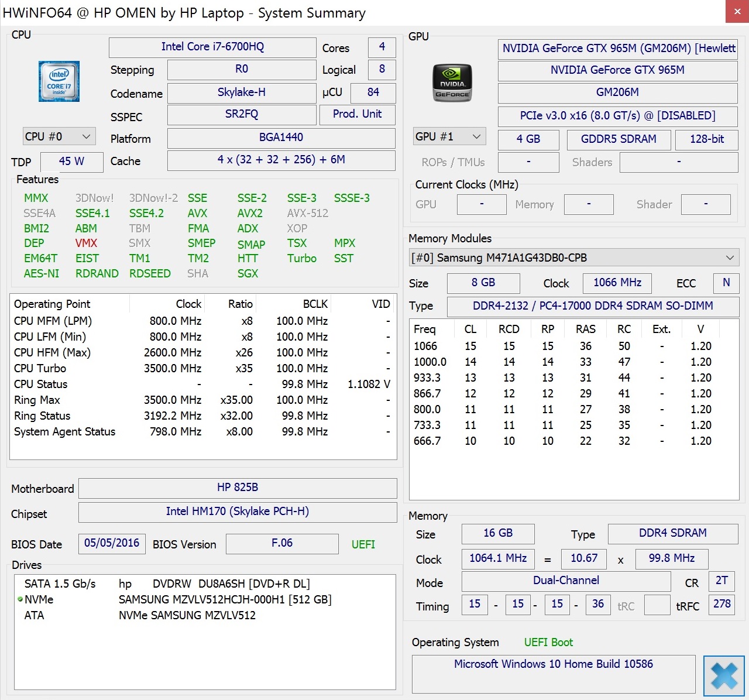Click the 4 GB video memory field
Screen dimensions: 749x700
point(528,140)
